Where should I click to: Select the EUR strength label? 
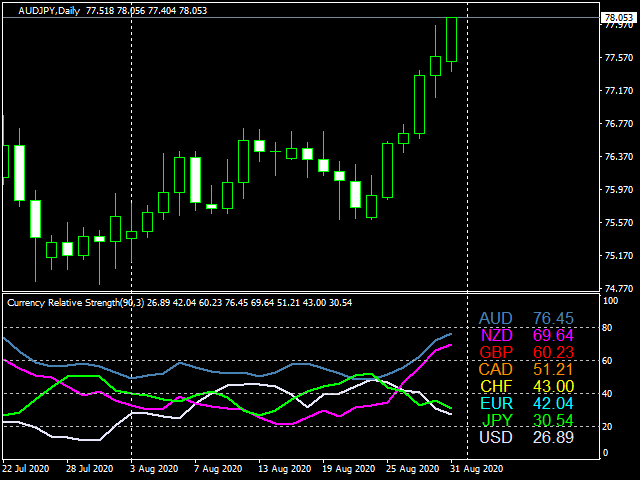point(496,403)
